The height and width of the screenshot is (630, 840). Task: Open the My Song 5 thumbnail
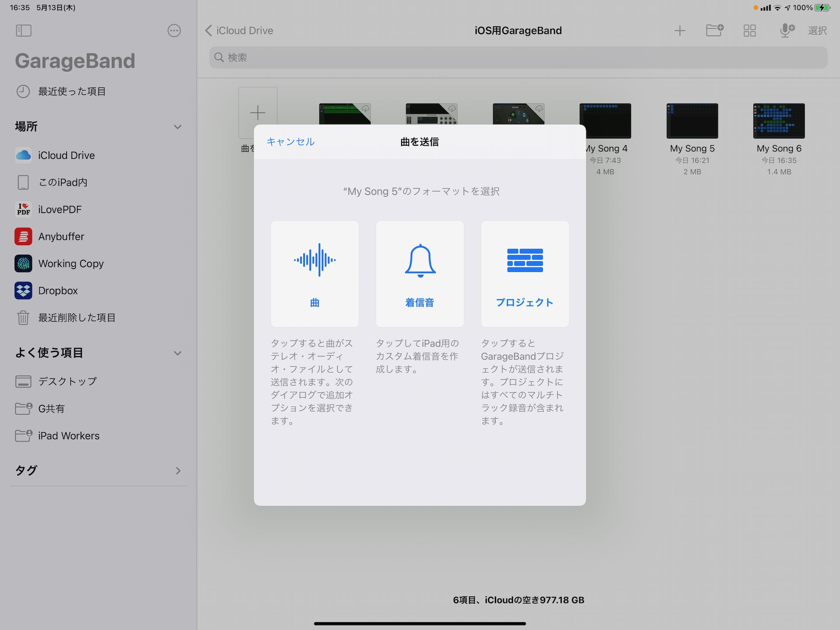point(692,121)
